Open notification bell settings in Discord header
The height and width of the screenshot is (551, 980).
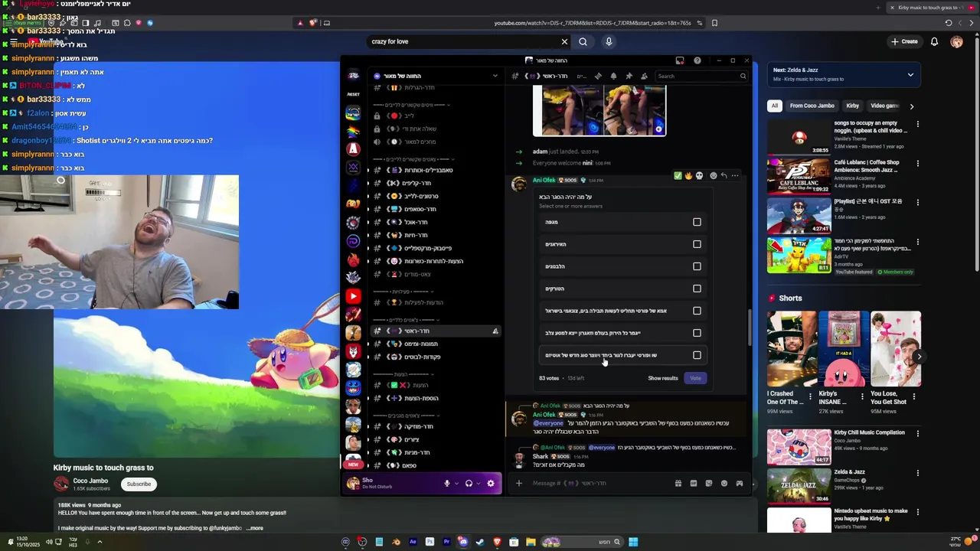pos(613,76)
